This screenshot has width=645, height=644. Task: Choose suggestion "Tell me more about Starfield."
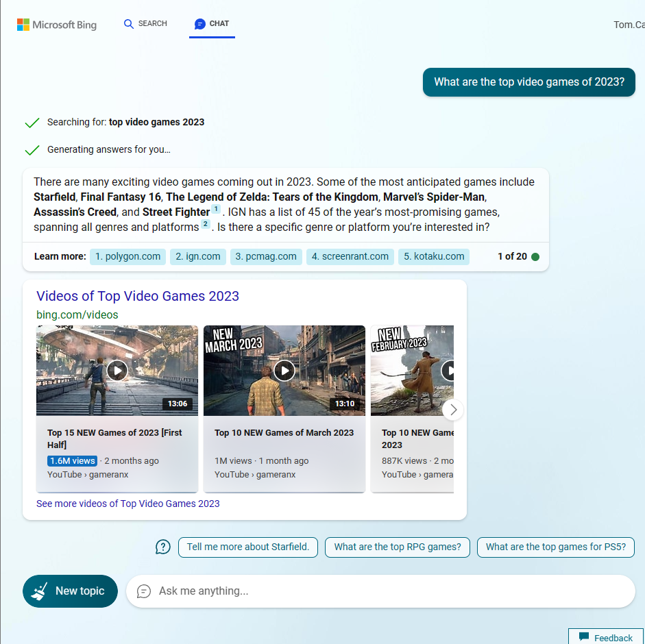[247, 547]
